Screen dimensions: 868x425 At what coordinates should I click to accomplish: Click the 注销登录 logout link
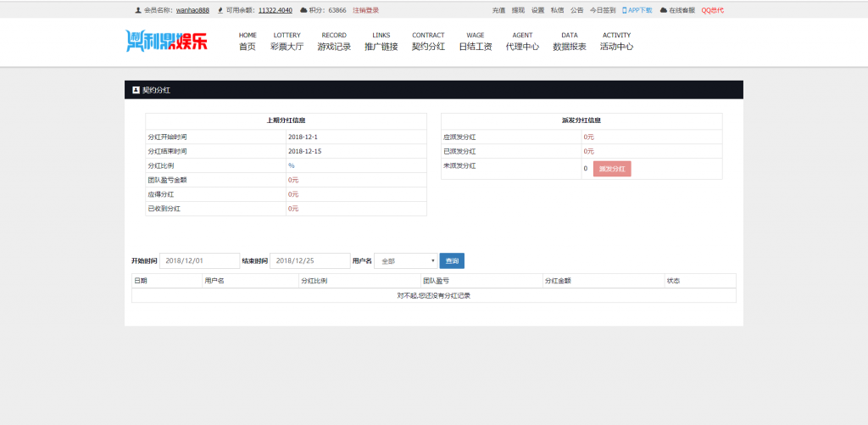366,10
